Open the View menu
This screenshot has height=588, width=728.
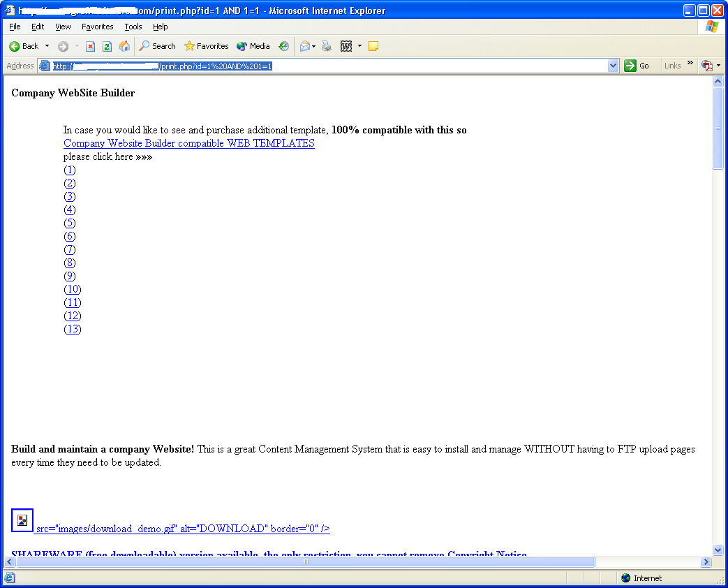coord(63,27)
